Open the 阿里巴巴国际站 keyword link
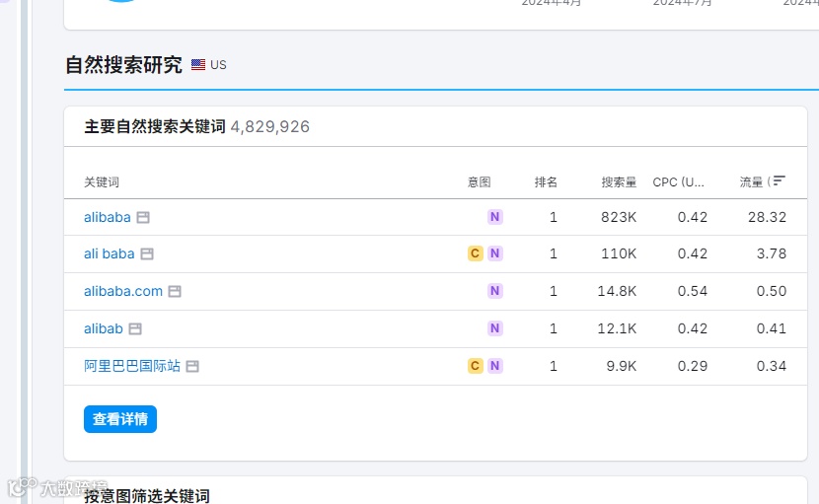819x504 pixels. tap(132, 366)
